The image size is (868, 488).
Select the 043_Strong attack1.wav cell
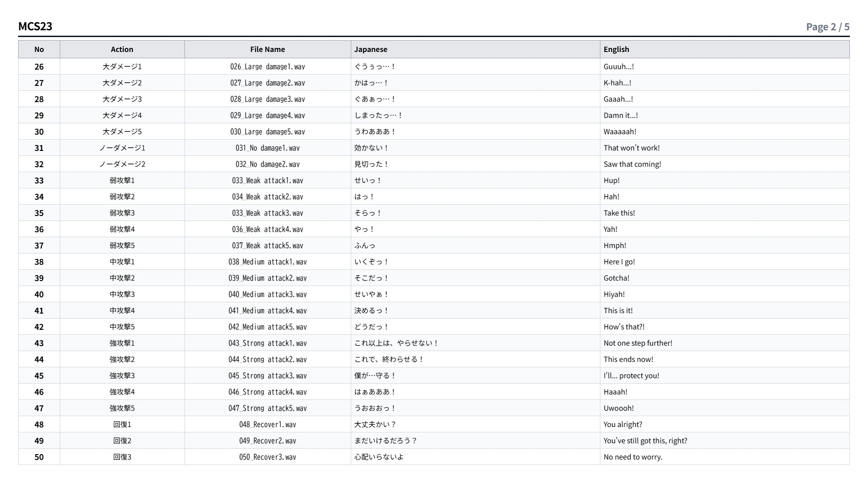[268, 343]
